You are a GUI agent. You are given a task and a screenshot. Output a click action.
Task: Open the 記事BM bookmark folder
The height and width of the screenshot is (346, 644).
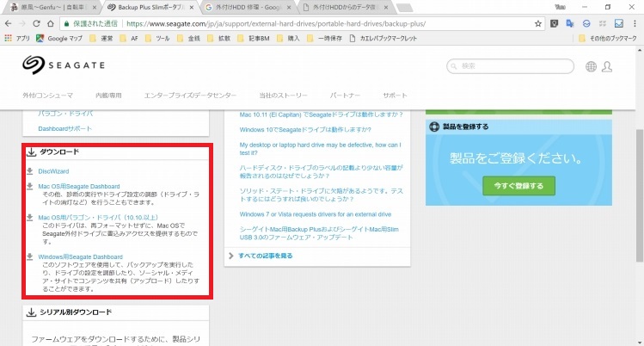[254, 38]
